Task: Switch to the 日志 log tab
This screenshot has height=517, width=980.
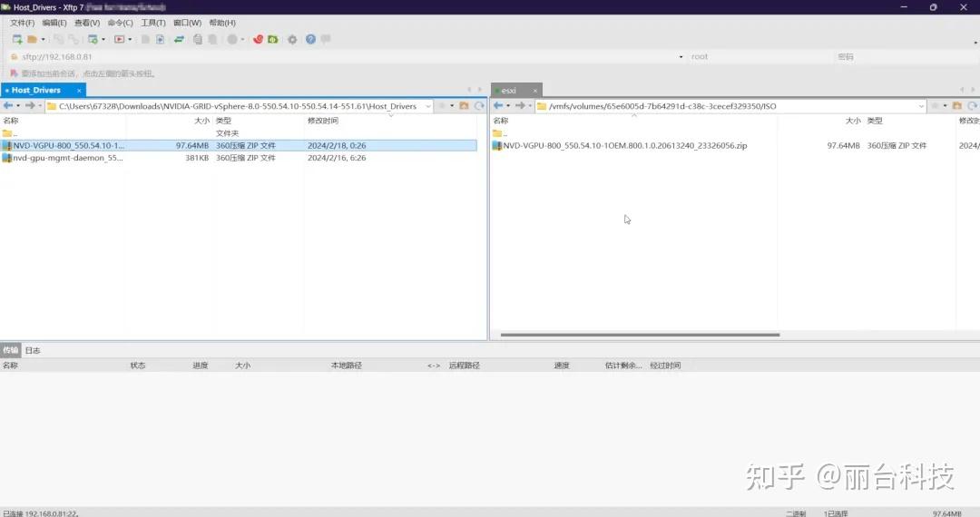Action: [x=33, y=350]
